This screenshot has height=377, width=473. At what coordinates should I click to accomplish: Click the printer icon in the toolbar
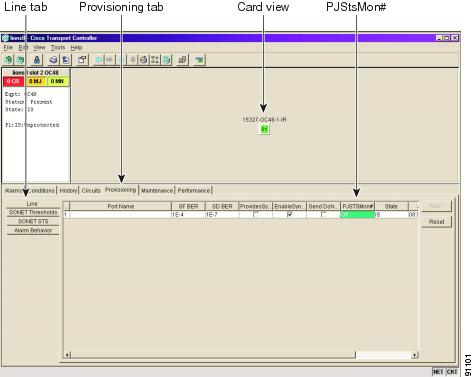[53, 60]
